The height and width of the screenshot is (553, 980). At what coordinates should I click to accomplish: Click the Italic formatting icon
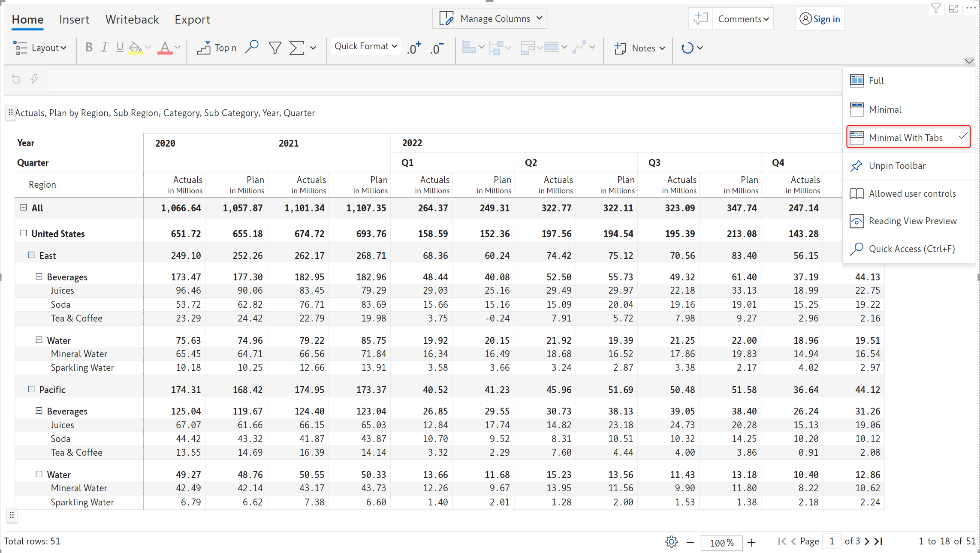click(104, 48)
